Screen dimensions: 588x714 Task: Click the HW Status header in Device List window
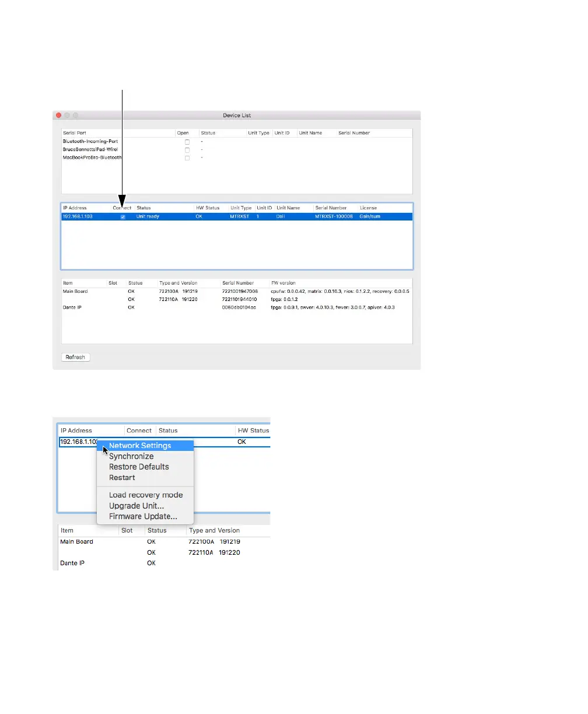tap(208, 208)
